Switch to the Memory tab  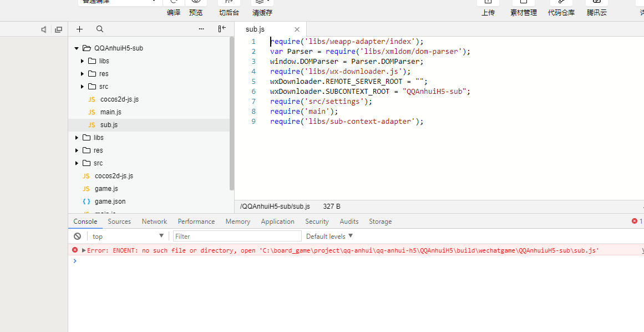click(x=238, y=221)
